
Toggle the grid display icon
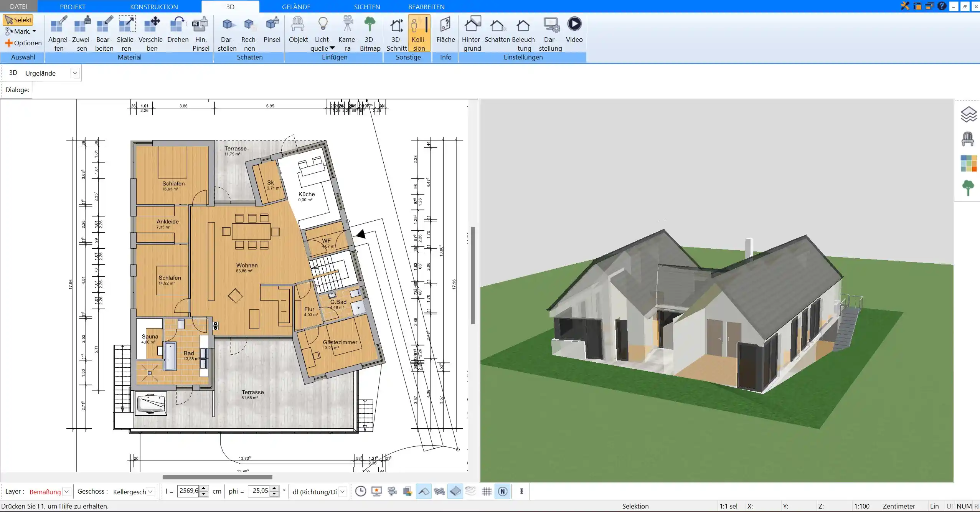coord(487,491)
